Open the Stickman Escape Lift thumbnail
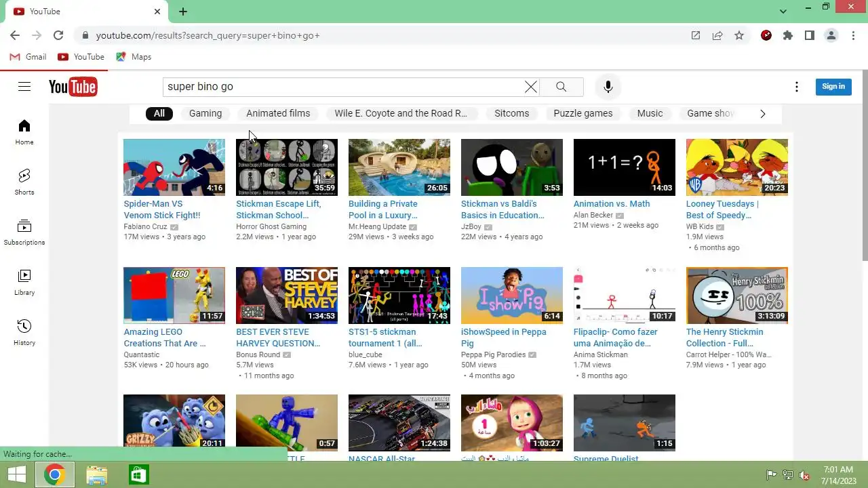This screenshot has height=488, width=868. pyautogui.click(x=287, y=167)
